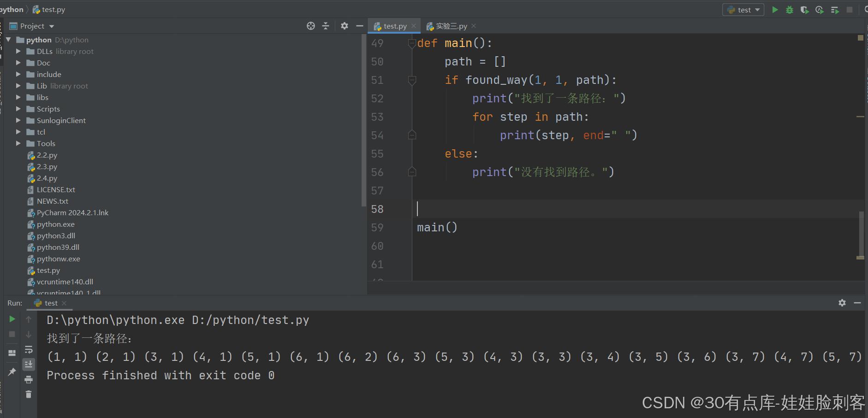Fold the def main() block at line 49

(412, 44)
